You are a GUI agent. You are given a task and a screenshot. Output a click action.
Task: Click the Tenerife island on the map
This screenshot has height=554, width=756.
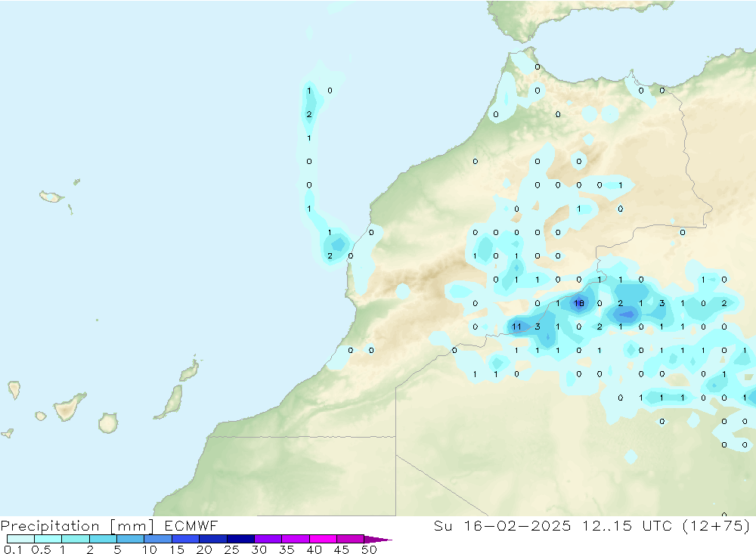67,408
